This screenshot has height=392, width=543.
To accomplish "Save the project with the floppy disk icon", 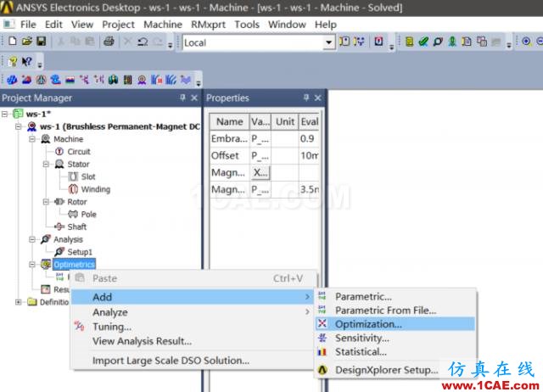I will pos(42,42).
